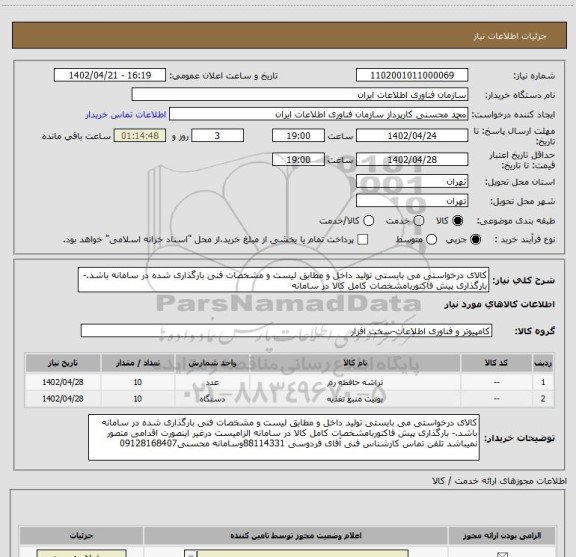576x557 pixels.
Task: Click the goods group field کامپیوتر و فناوری اطلاعات
Action: 286,331
